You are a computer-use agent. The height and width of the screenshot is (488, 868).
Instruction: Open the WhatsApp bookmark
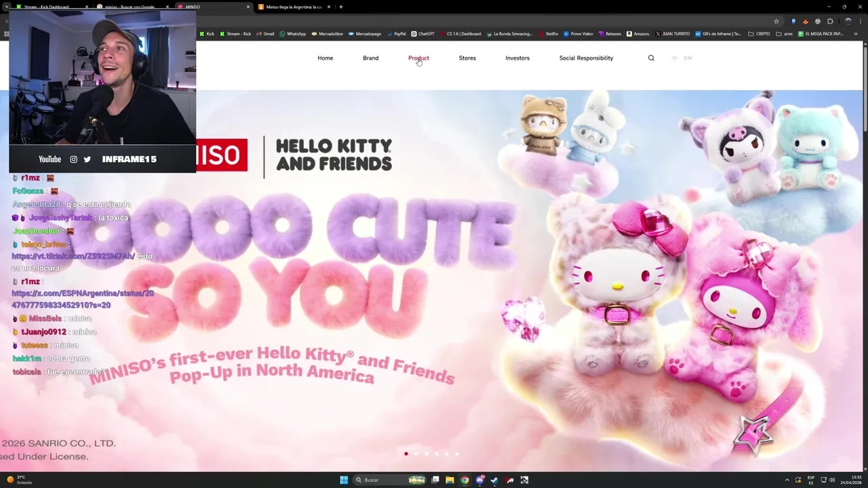[x=292, y=34]
